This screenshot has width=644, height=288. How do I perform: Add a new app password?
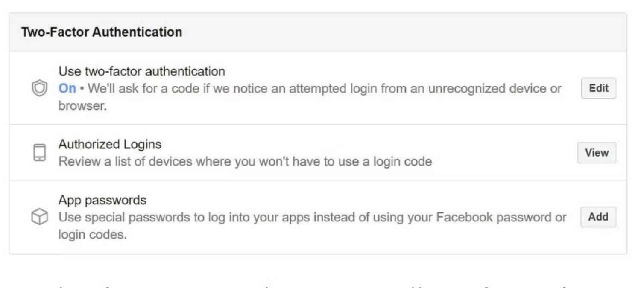tap(598, 217)
